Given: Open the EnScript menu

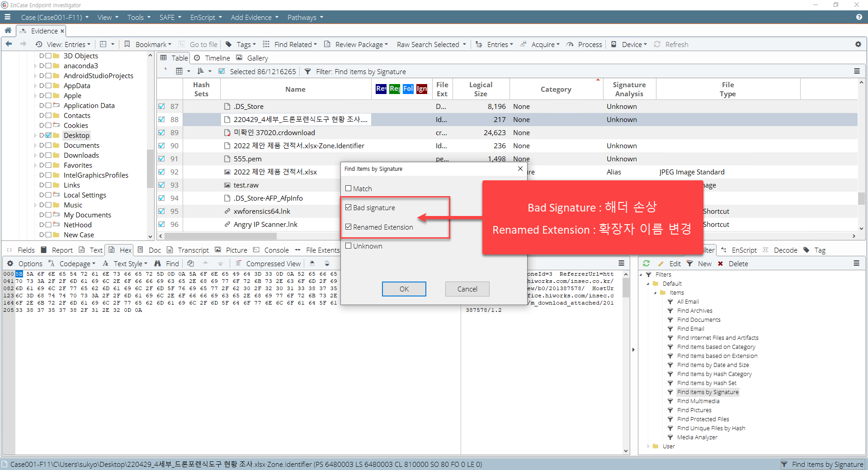Looking at the screenshot, I should pyautogui.click(x=206, y=17).
